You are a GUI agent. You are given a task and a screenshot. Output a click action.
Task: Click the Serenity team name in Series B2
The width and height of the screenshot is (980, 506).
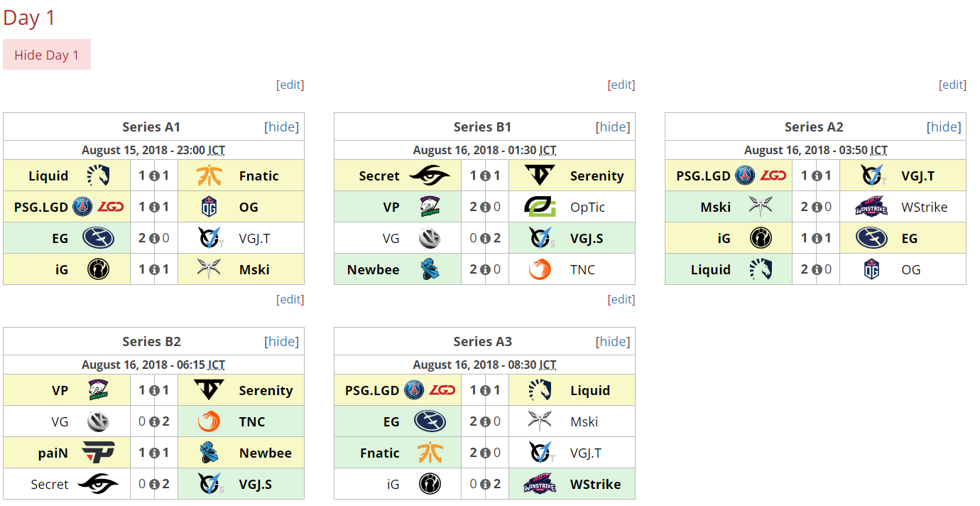coord(266,390)
